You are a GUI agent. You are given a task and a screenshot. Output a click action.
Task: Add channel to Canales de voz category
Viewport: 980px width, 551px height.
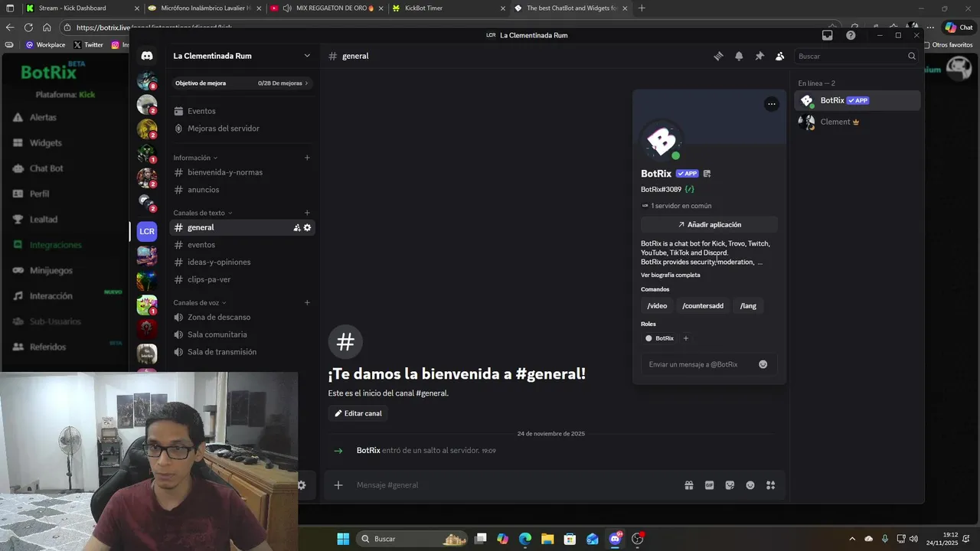307,302
